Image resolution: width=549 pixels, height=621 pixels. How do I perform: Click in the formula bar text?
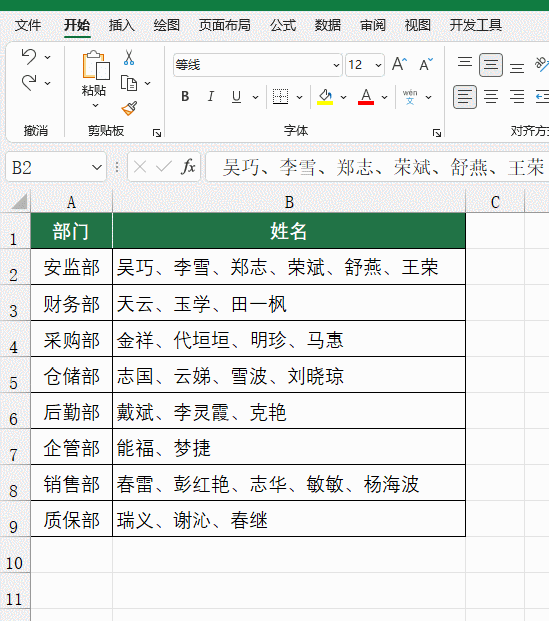[383, 167]
